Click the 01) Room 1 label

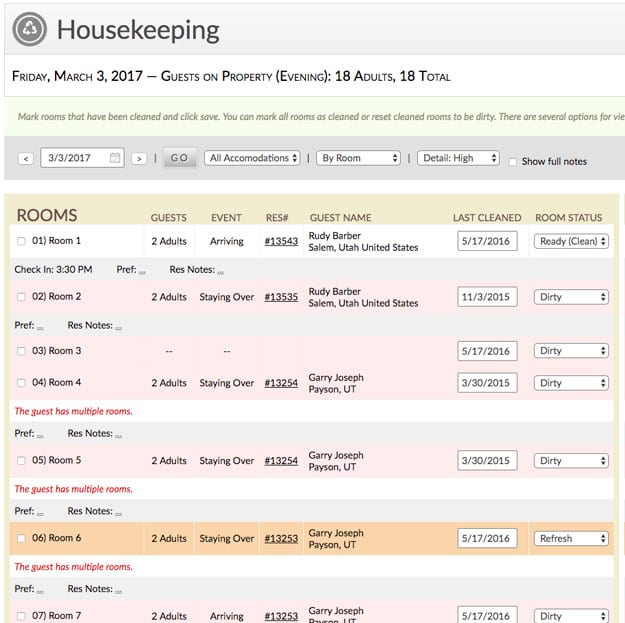click(x=56, y=241)
